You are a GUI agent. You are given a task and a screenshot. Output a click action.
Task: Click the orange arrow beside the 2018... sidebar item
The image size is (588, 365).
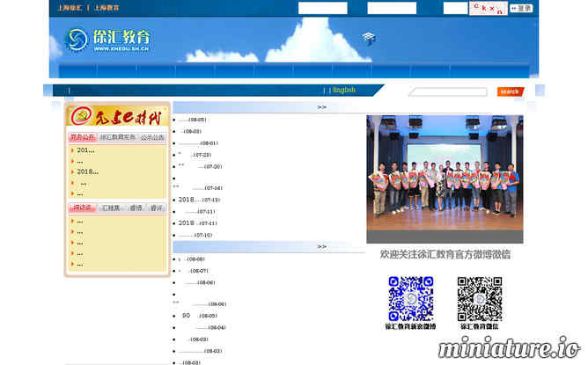(72, 172)
